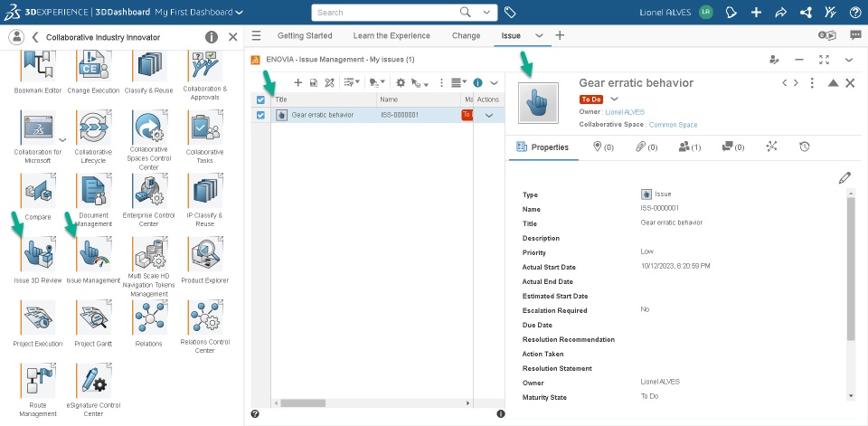The height and width of the screenshot is (426, 868).
Task: Launch the Collaborative Tasks app
Action: (x=205, y=128)
